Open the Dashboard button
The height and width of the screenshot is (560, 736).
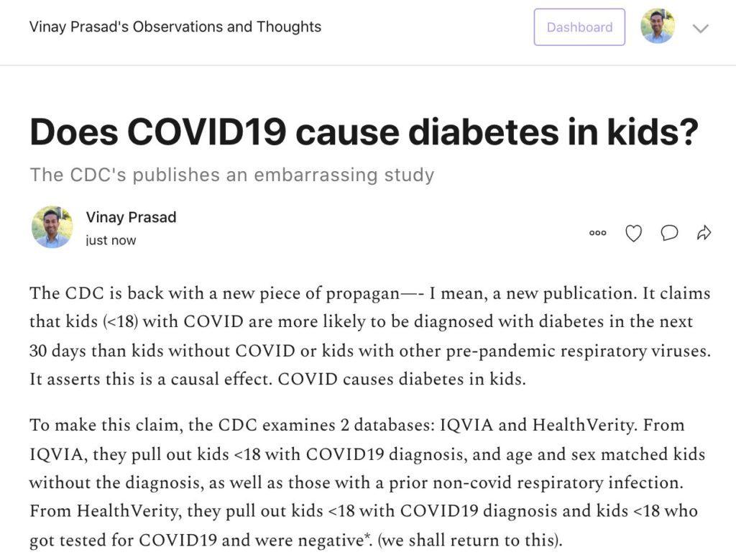(x=579, y=27)
